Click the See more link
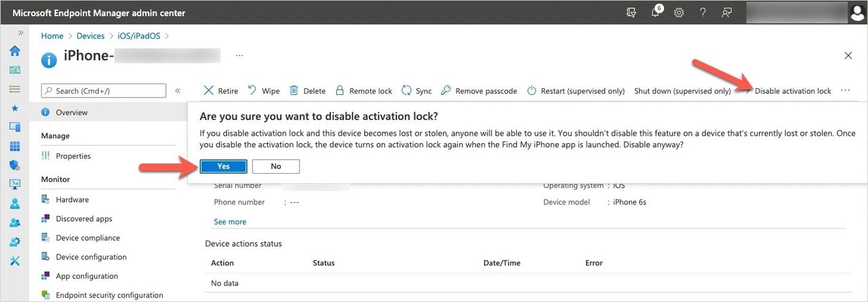The height and width of the screenshot is (302, 868). tap(230, 221)
